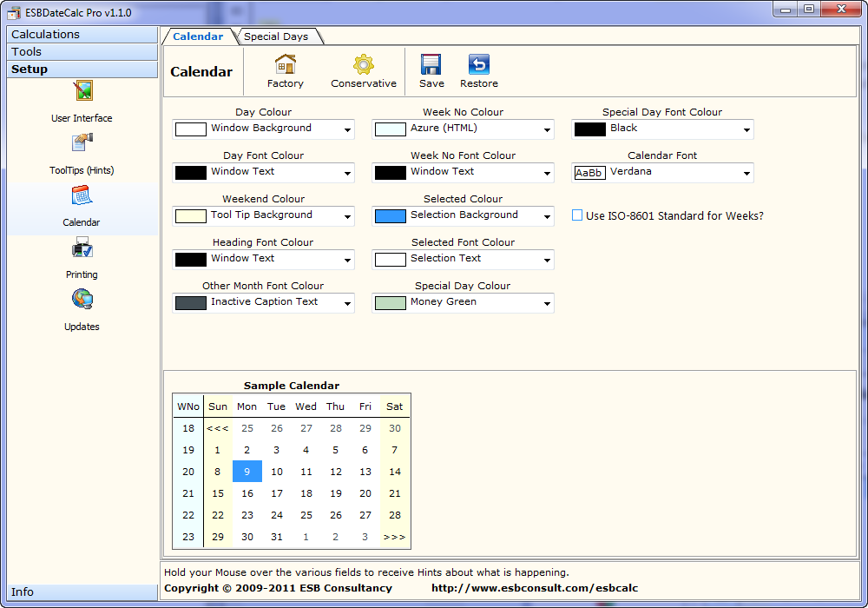
Task: Click day 31 in the sample calendar
Action: pyautogui.click(x=277, y=537)
